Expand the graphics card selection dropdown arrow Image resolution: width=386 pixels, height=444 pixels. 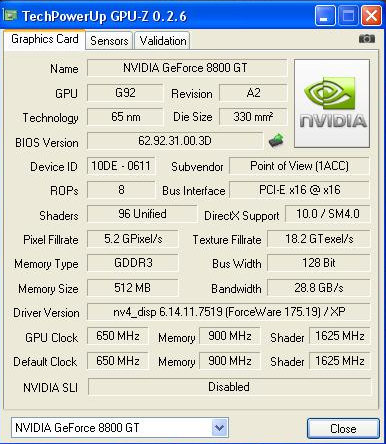coord(219,427)
